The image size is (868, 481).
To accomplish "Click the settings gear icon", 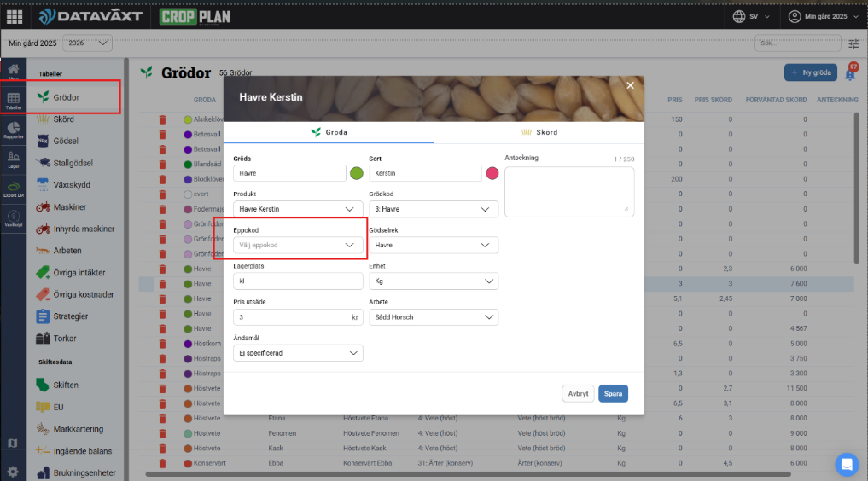I will (x=13, y=472).
